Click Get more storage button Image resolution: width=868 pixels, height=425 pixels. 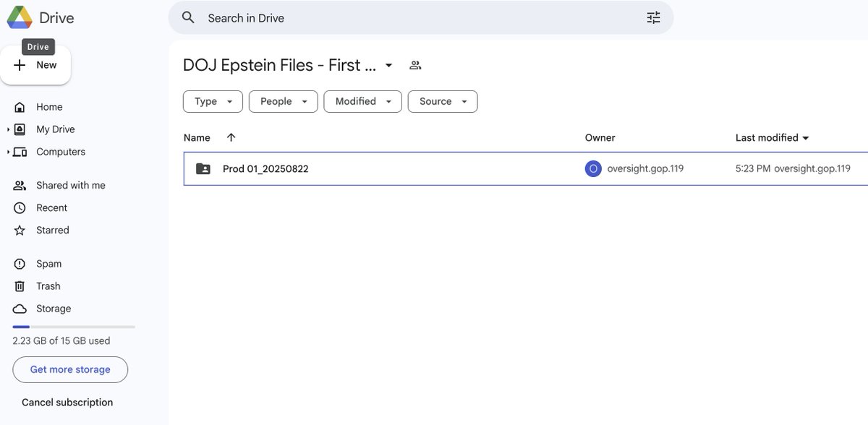click(x=70, y=369)
